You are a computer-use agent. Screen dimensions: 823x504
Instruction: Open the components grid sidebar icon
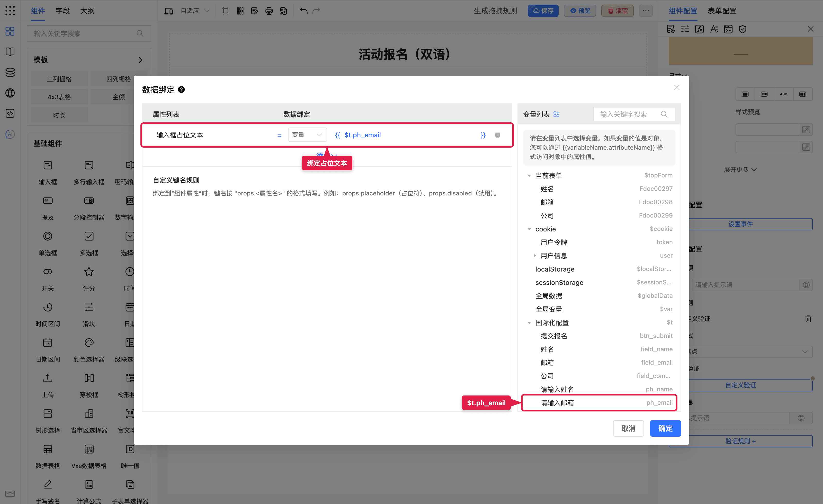pyautogui.click(x=10, y=31)
